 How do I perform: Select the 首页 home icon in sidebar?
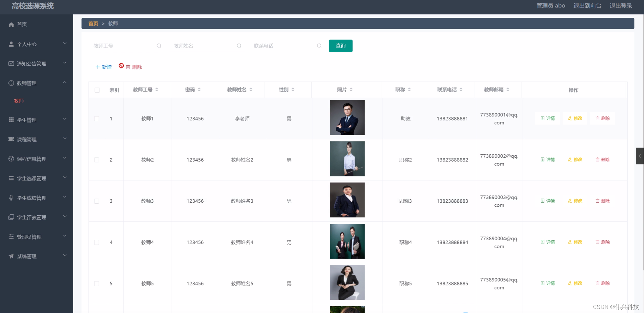(10, 24)
